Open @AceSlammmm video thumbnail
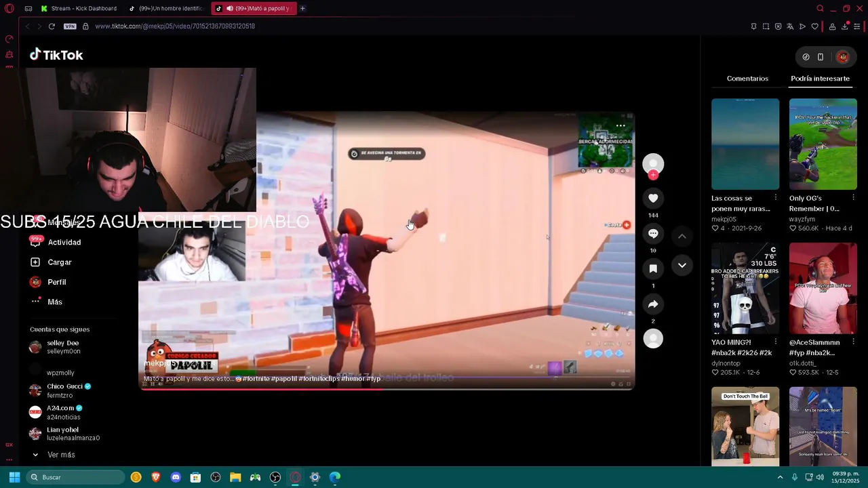This screenshot has height=488, width=868. [823, 289]
